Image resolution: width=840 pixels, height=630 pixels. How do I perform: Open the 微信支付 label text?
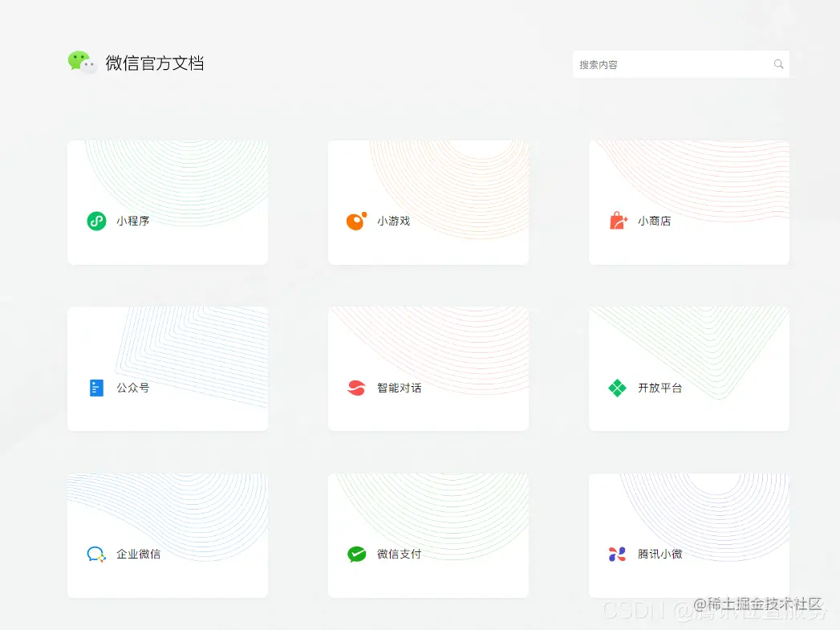tap(399, 554)
